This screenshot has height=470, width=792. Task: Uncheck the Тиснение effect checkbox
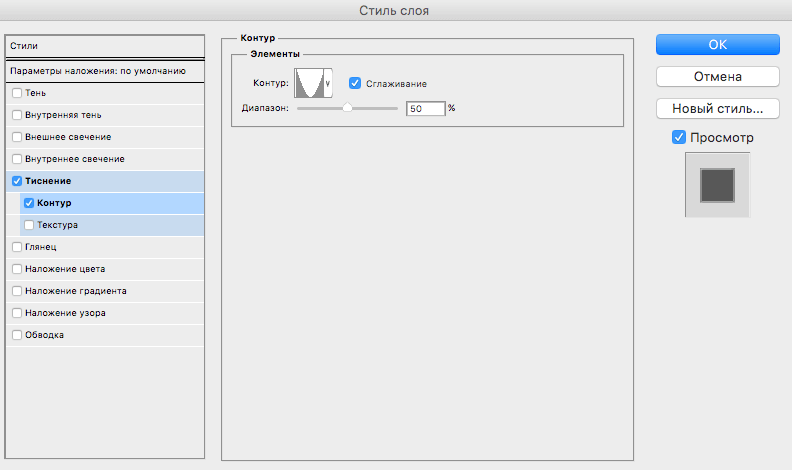[x=16, y=181]
